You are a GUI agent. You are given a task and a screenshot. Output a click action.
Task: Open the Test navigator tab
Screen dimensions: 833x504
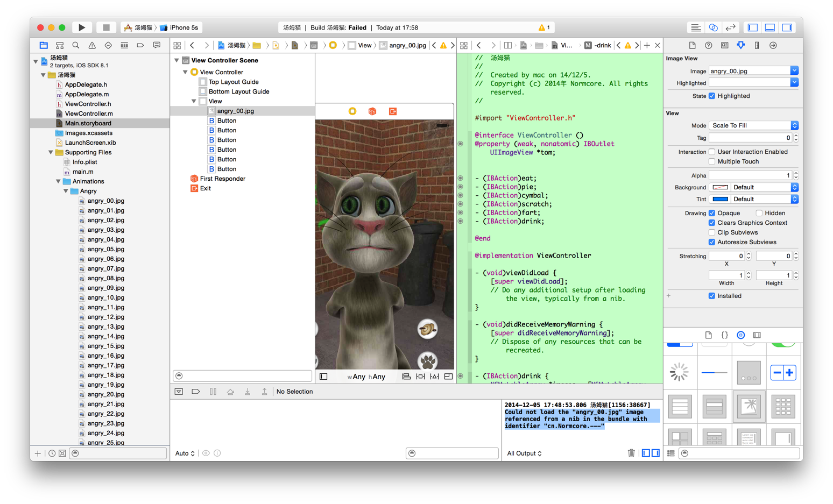click(x=108, y=45)
